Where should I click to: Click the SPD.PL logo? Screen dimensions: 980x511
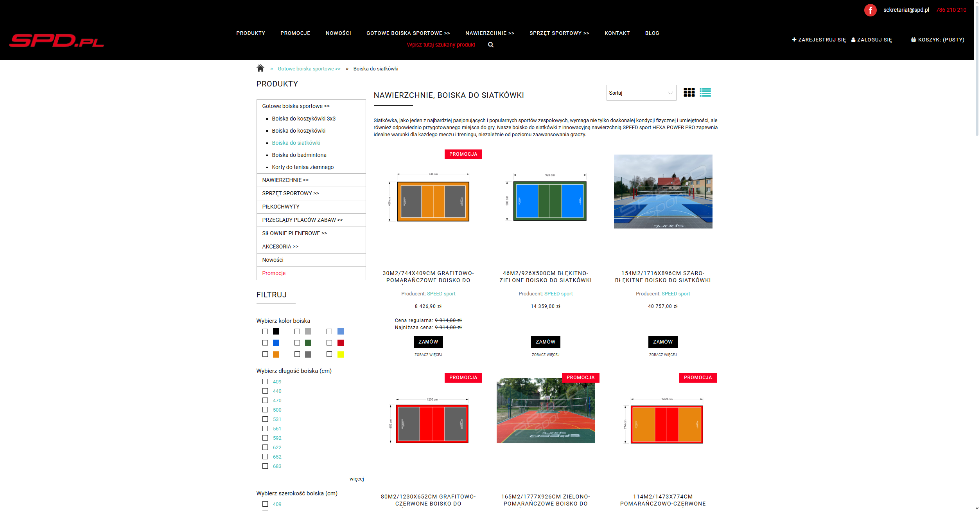click(x=57, y=41)
